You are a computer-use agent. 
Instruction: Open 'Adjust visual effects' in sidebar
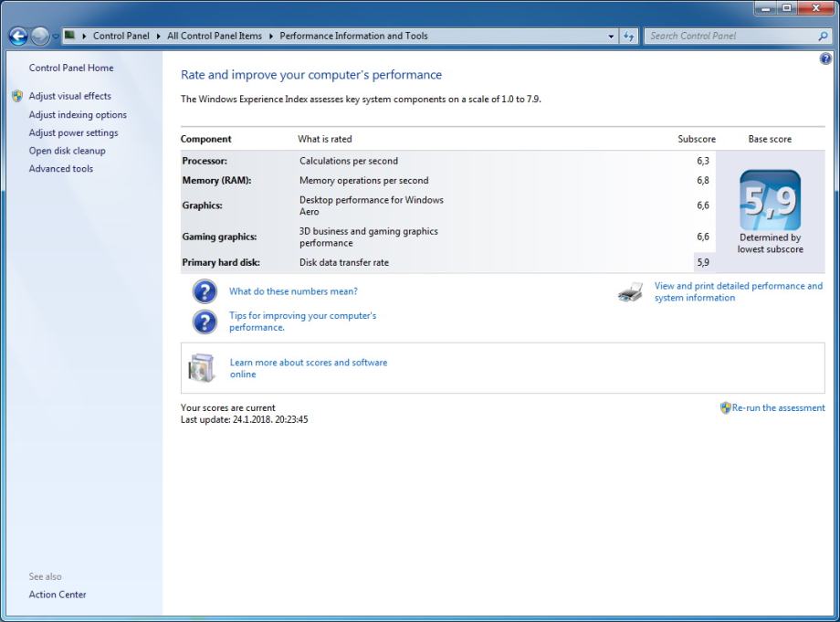click(x=69, y=96)
